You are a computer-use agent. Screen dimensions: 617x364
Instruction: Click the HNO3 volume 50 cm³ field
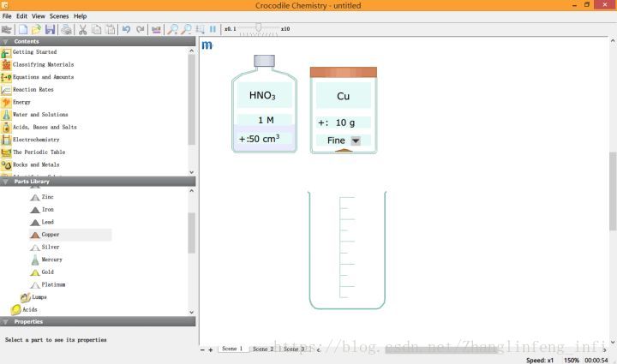(x=264, y=139)
